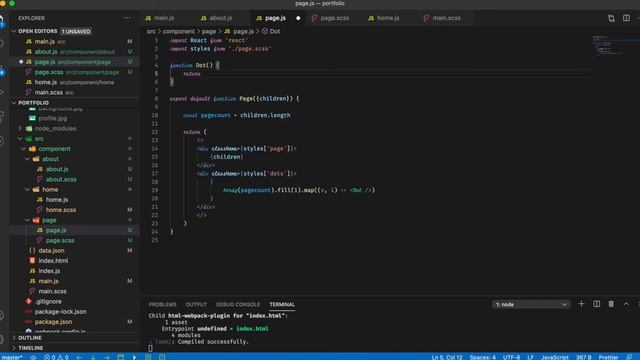Open errors and warnings count in status bar
The height and width of the screenshot is (360, 640).
56,357
